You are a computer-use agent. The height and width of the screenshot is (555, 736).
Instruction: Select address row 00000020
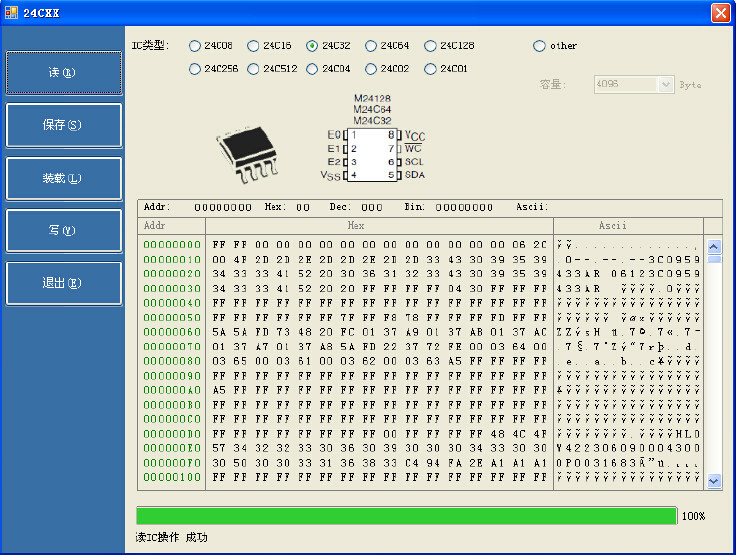(172, 274)
